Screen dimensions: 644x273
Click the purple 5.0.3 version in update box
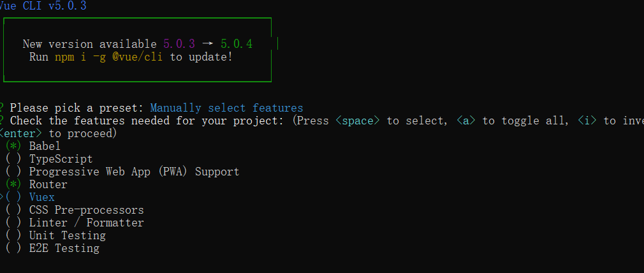coord(179,44)
